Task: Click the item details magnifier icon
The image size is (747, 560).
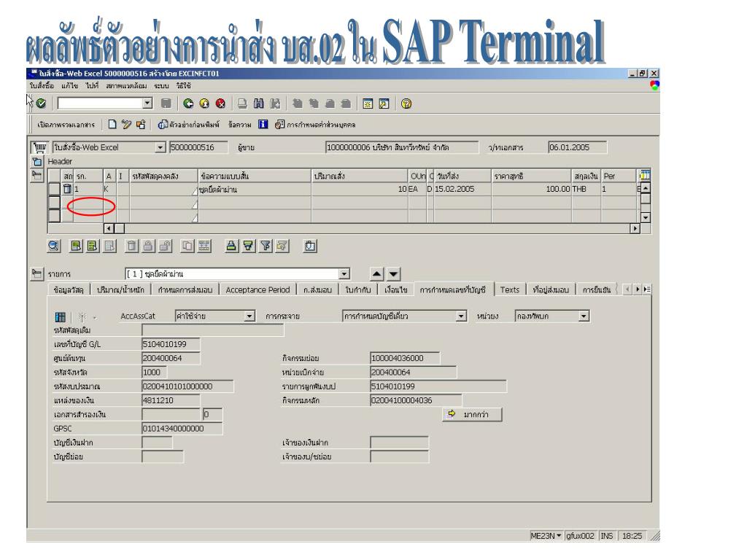Action: [53, 246]
